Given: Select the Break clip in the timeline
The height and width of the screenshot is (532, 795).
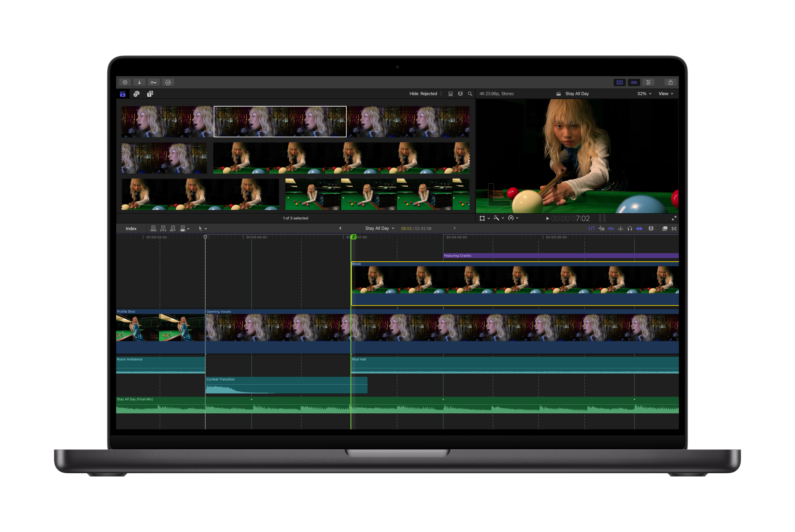Looking at the screenshot, I should pyautogui.click(x=509, y=282).
